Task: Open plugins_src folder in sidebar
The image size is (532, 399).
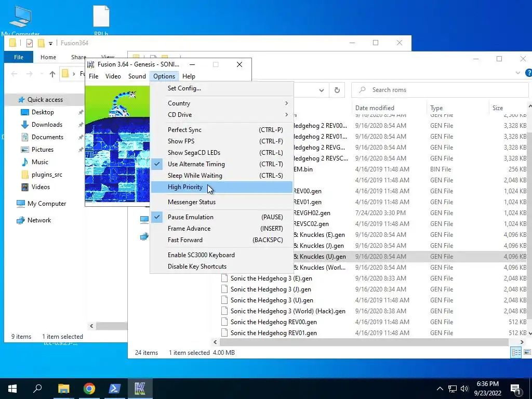Action: point(46,175)
